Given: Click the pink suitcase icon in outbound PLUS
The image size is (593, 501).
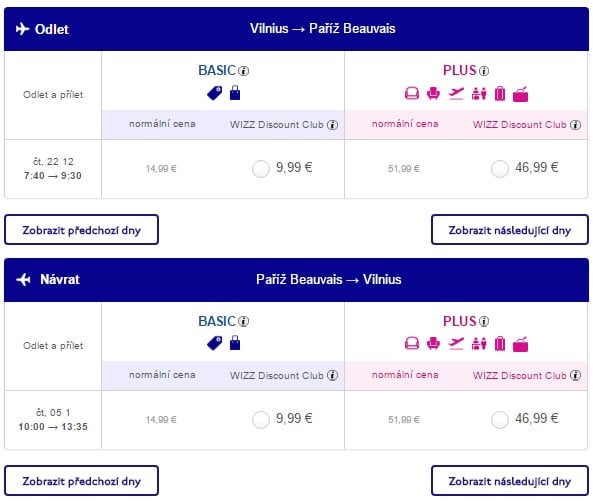Looking at the screenshot, I should (x=500, y=93).
